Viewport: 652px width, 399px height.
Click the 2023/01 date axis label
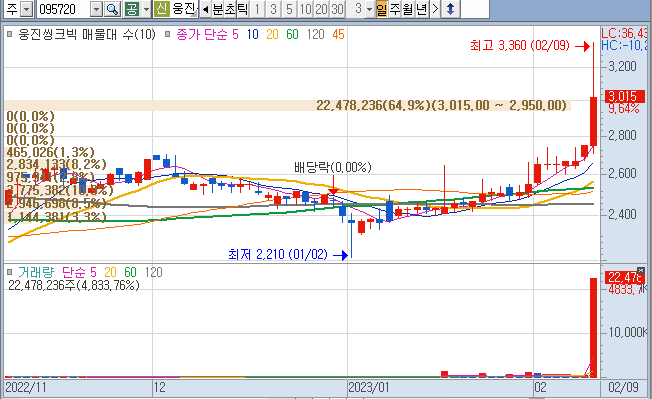tap(369, 387)
